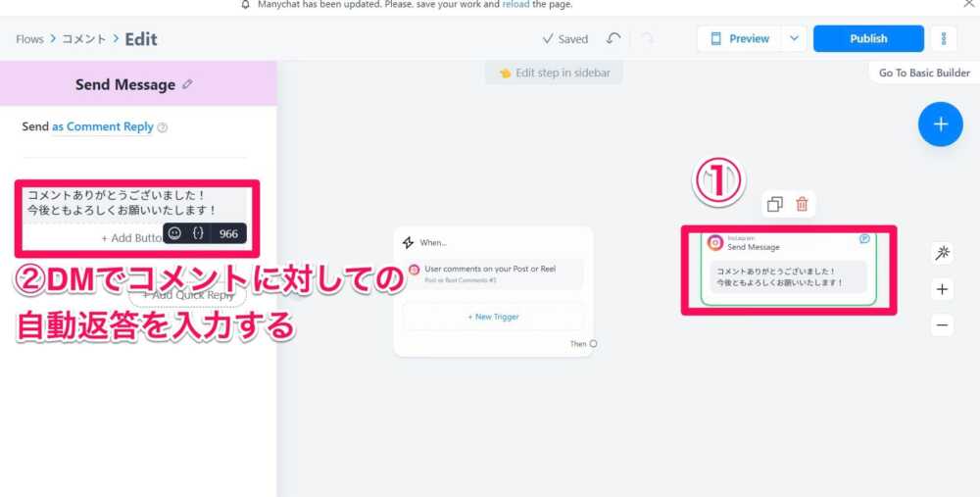Viewport: 980px width, 497px height.
Task: Zoom out on the canvas
Action: coord(942,324)
